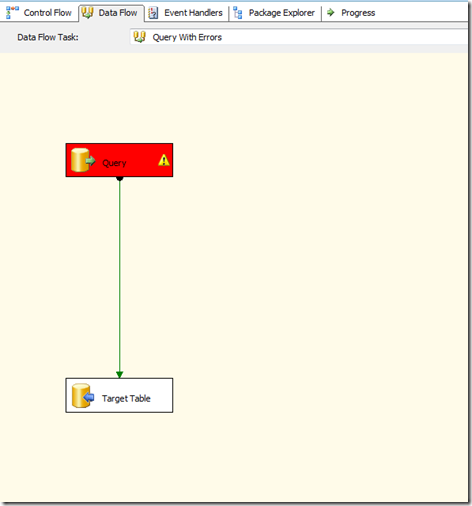Open the Event Handlers tab
Image resolution: width=472 pixels, height=506 pixels.
(x=186, y=13)
